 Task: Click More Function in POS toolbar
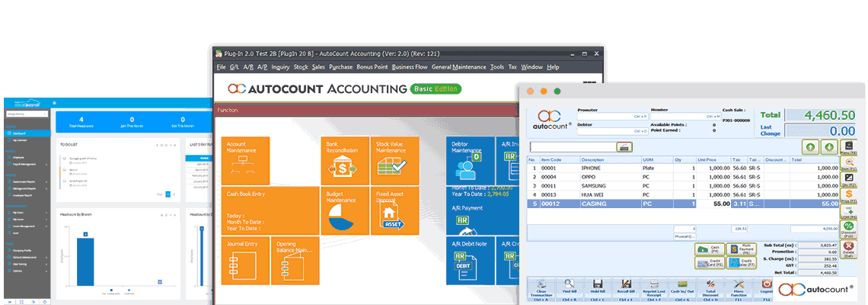coord(739,290)
